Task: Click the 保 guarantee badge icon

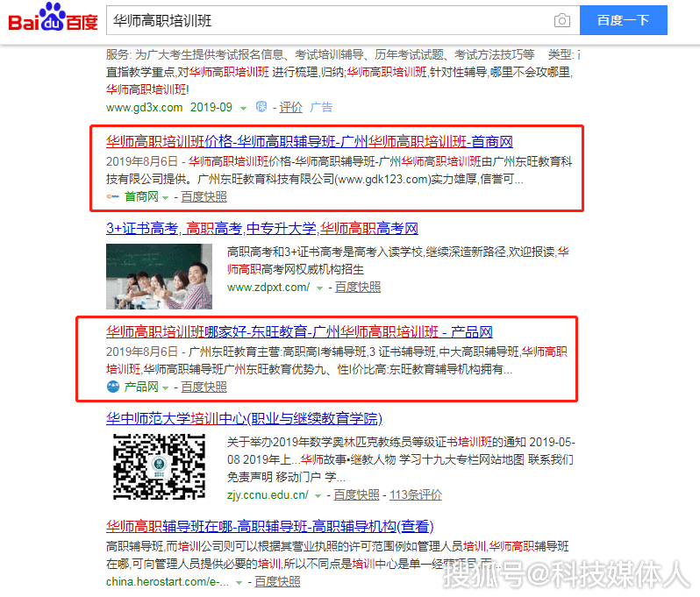Action: [x=261, y=107]
